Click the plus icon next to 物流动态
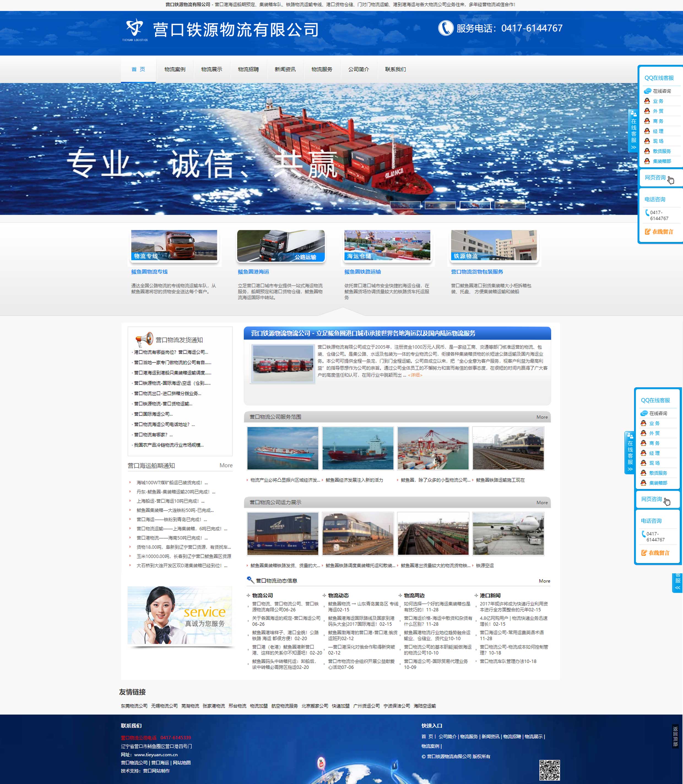This screenshot has width=683, height=784. 324,595
